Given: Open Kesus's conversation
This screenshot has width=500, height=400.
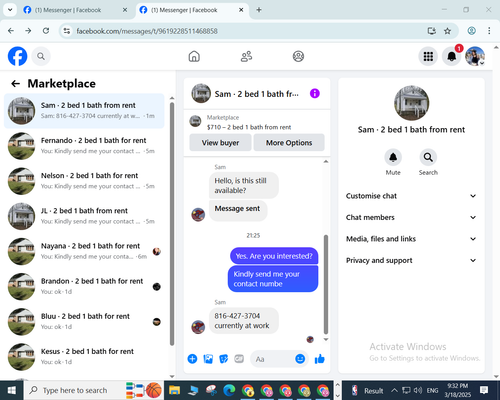Looking at the screenshot, I should pos(84,357).
